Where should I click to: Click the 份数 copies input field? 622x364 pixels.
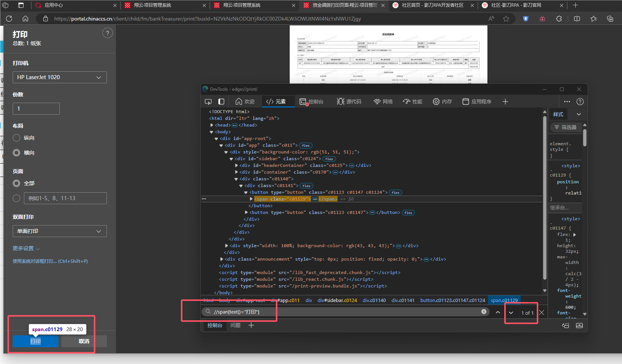click(36, 109)
